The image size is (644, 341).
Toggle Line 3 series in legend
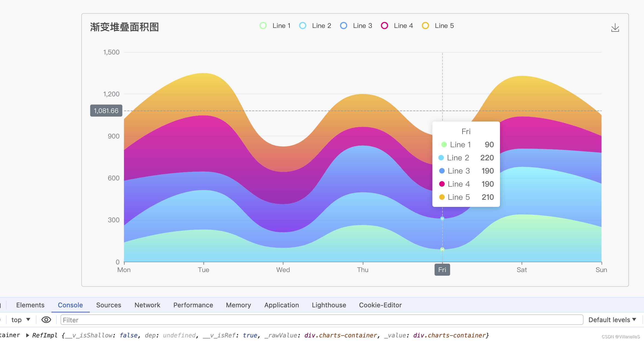(x=356, y=26)
